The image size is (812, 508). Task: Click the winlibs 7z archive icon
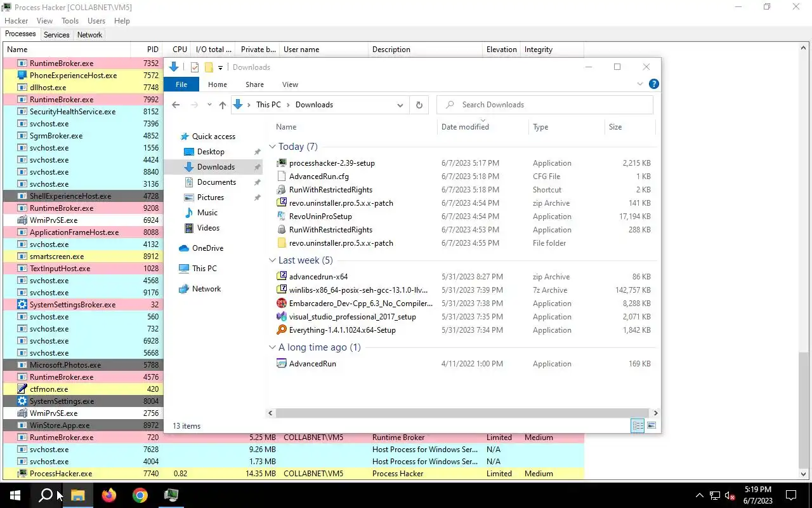282,290
